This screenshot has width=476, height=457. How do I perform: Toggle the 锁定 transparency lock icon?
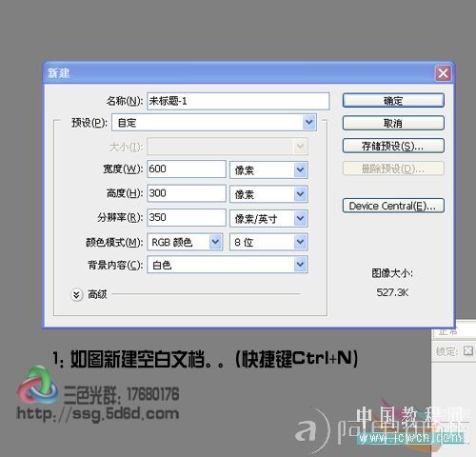point(468,350)
